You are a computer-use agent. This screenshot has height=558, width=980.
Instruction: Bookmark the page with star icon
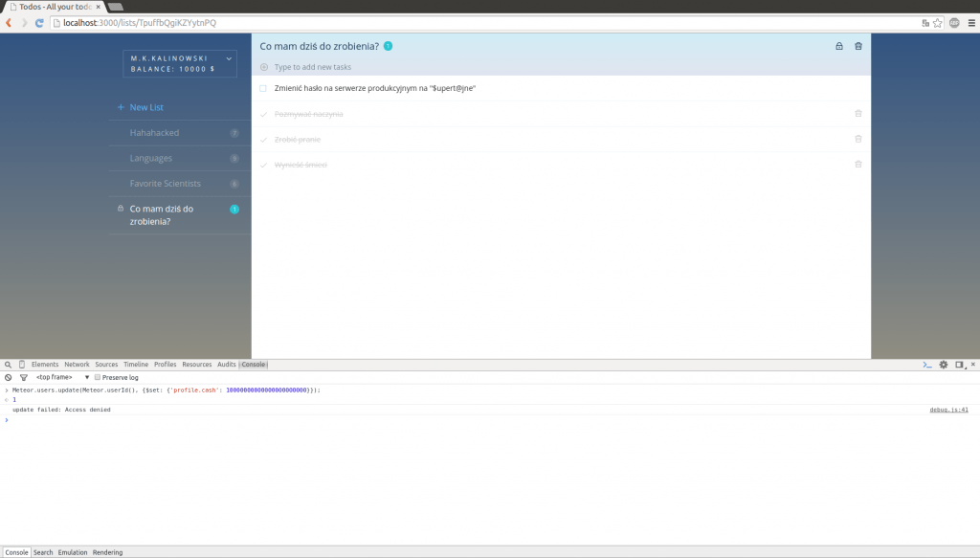pos(939,23)
